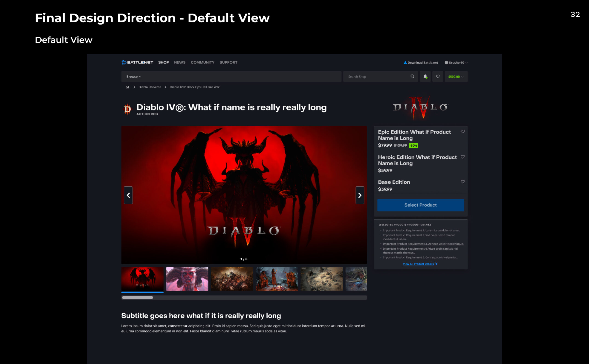Select the Base Edition option
The image size is (589, 364).
[421, 185]
